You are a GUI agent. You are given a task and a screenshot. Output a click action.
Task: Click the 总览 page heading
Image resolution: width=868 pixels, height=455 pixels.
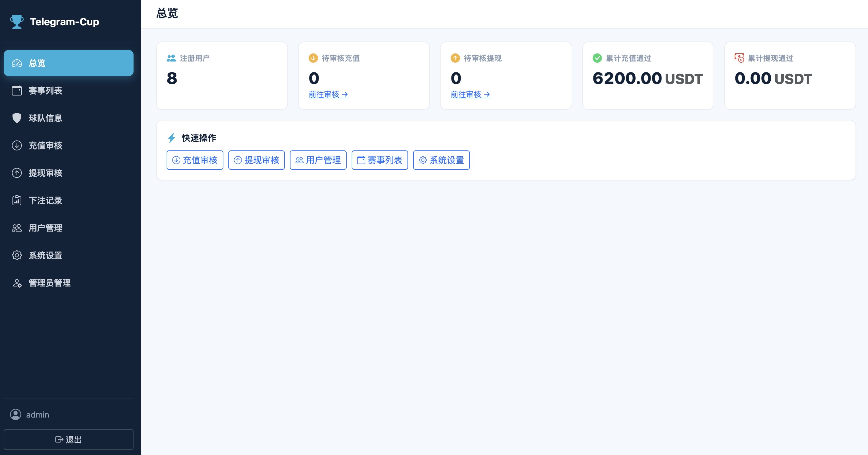click(x=167, y=13)
